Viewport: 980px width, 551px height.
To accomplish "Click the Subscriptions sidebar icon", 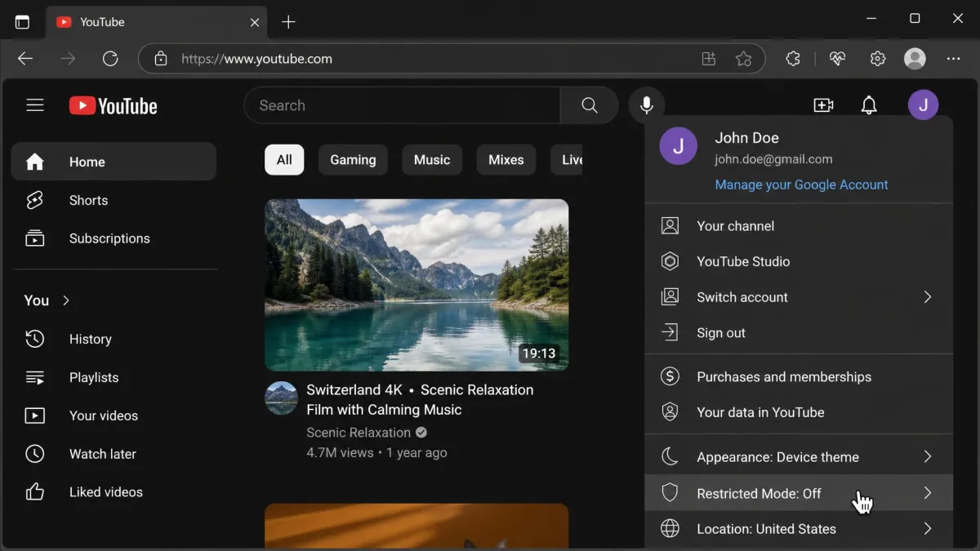I will 34,238.
